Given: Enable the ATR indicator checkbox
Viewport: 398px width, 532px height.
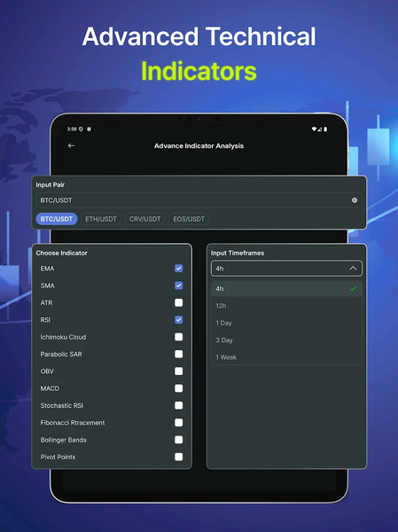Looking at the screenshot, I should pyautogui.click(x=178, y=302).
